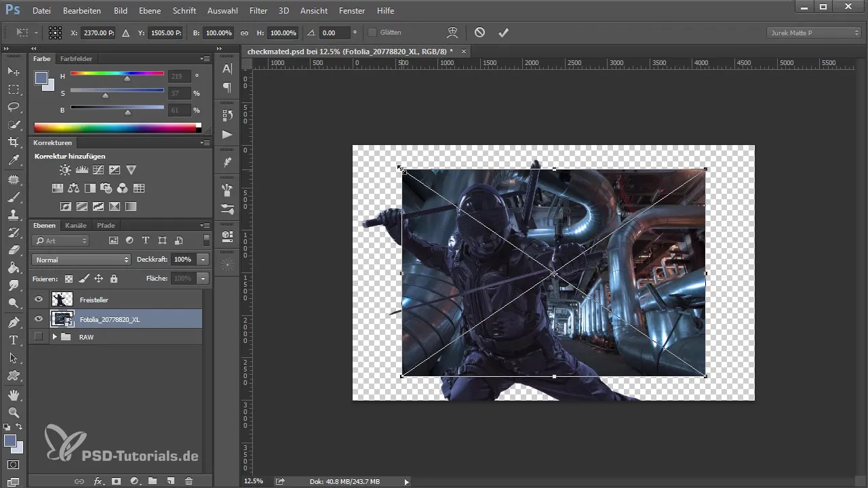This screenshot has width=868, height=488.
Task: Open the layer filter Art dropdown
Action: [61, 240]
